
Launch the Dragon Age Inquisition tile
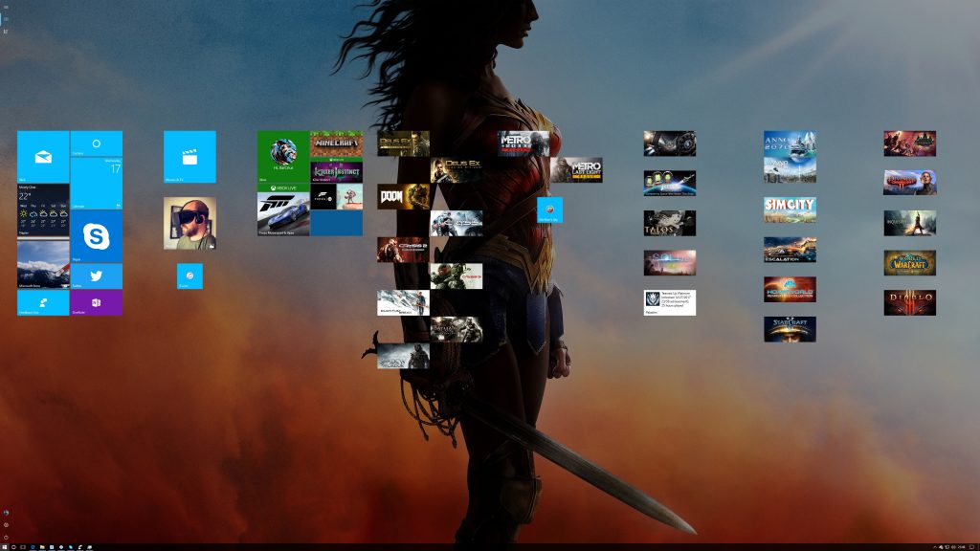tap(910, 223)
